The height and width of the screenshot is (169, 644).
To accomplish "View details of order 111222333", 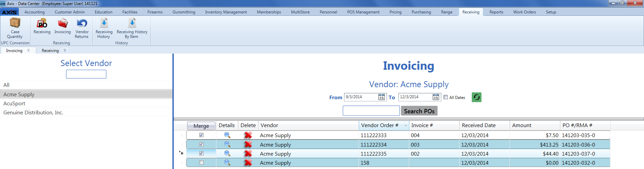I will coord(227,135).
